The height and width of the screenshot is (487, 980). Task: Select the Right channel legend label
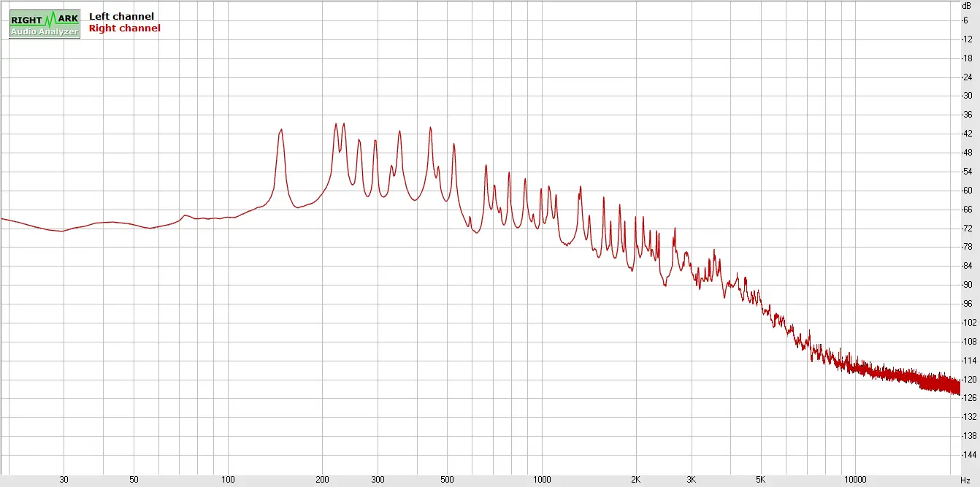pyautogui.click(x=124, y=28)
